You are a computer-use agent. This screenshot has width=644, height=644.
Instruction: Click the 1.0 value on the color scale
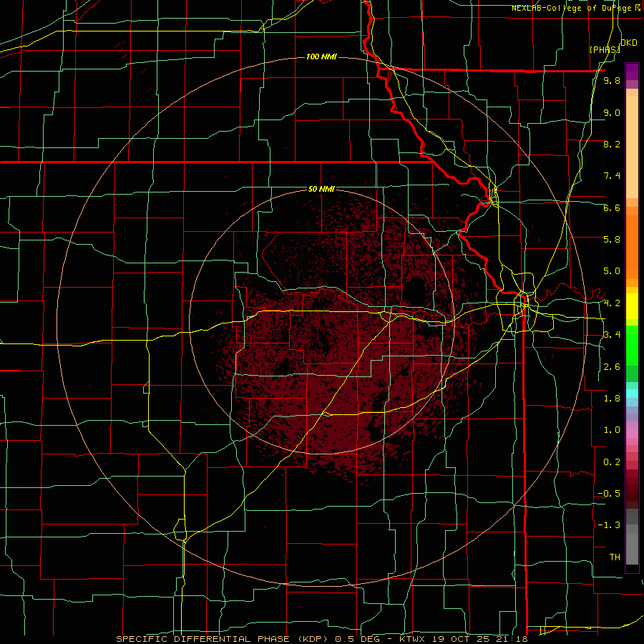coord(612,430)
